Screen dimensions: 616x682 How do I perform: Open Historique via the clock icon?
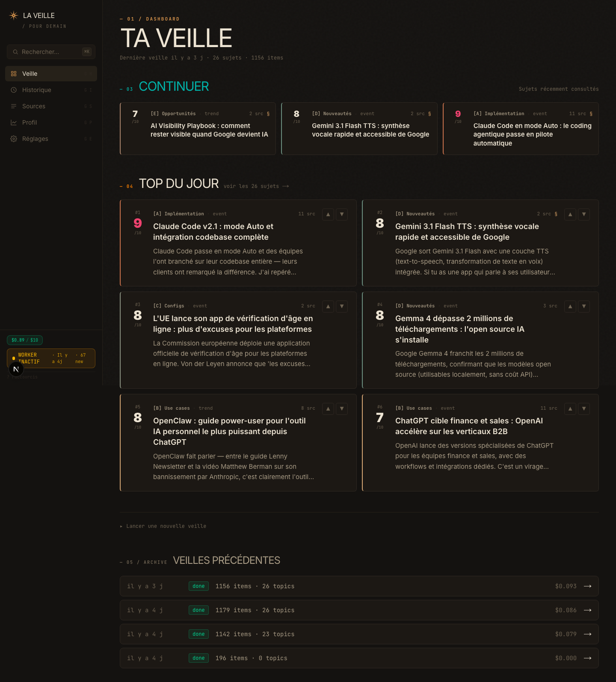(x=14, y=90)
